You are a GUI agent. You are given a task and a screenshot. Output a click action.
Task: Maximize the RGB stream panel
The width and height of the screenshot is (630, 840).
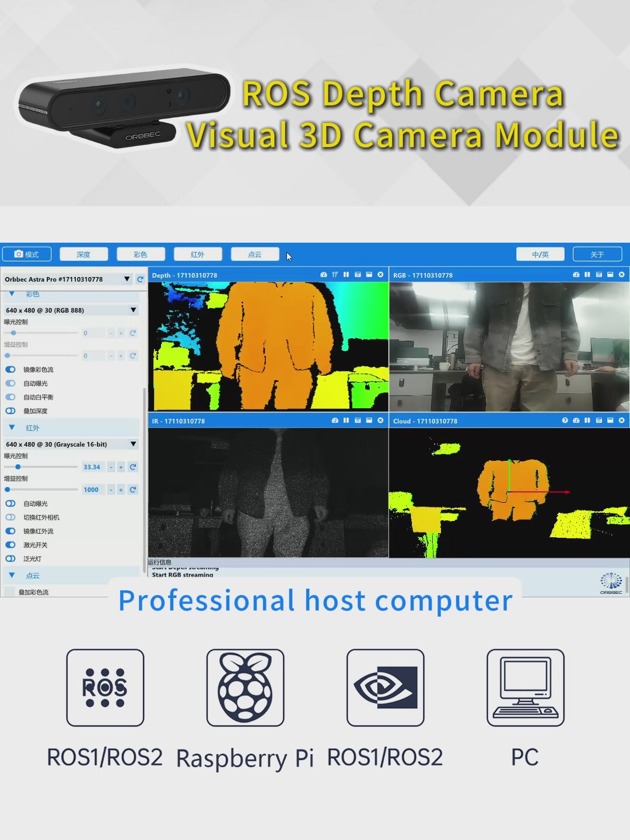[x=610, y=275]
